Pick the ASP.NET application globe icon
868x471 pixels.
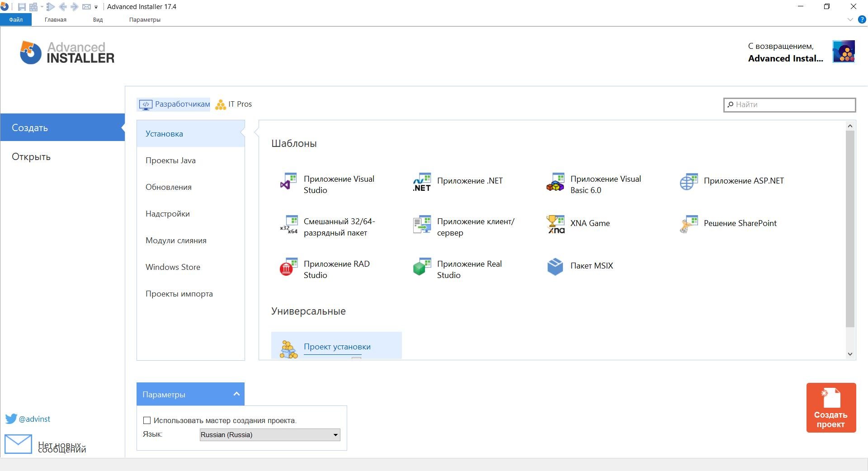click(689, 182)
